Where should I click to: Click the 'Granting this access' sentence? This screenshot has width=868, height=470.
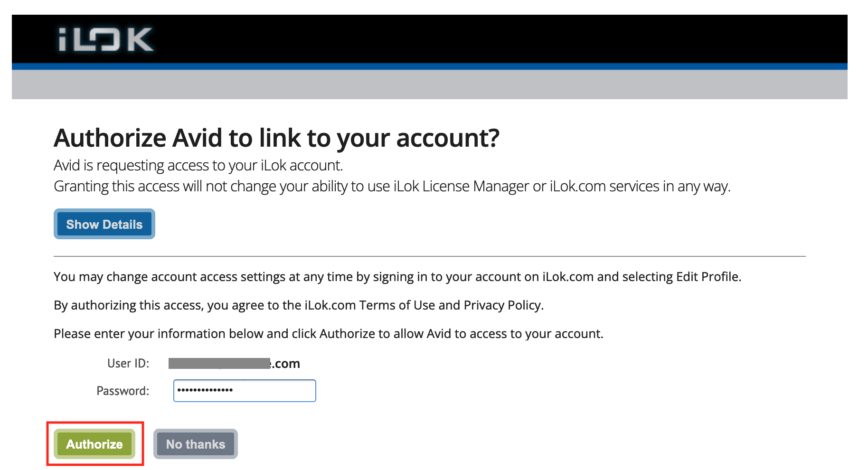coord(392,186)
